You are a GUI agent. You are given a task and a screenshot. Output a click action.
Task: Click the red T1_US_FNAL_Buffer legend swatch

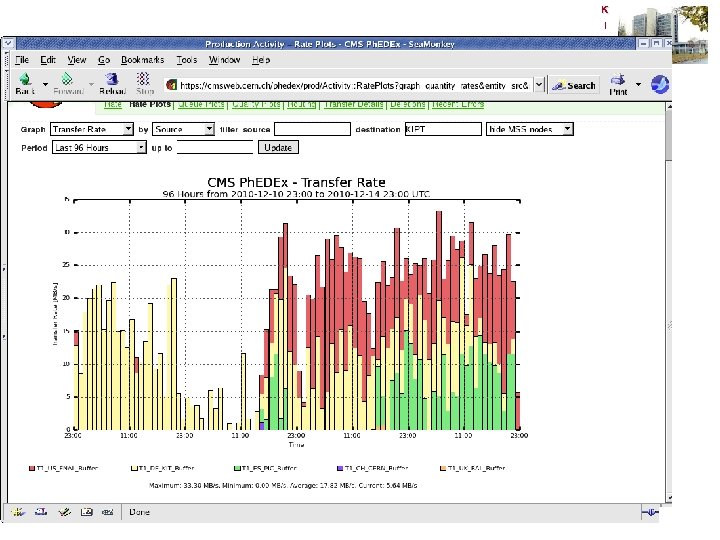(x=32, y=468)
